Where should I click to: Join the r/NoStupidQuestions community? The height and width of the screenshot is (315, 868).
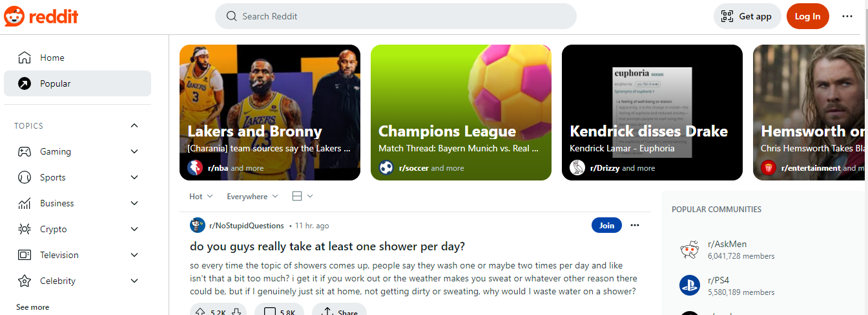(x=606, y=225)
